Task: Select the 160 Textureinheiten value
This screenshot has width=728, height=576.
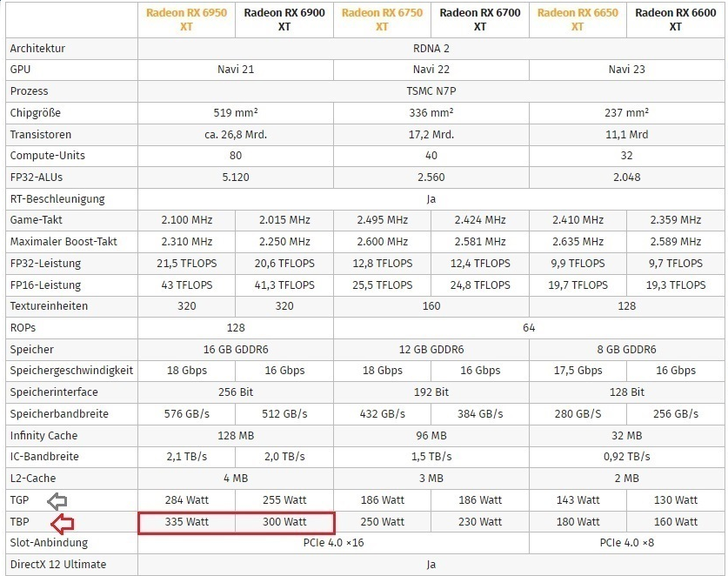Action: pyautogui.click(x=431, y=306)
